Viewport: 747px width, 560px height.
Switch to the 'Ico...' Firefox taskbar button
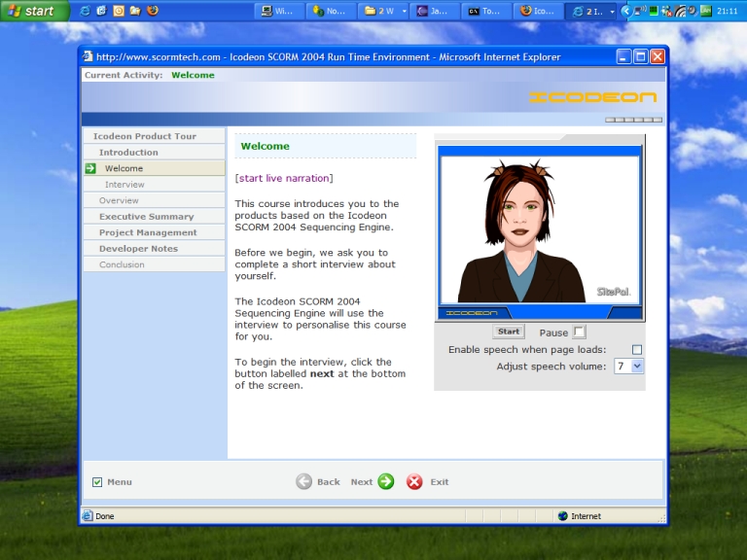coord(538,11)
